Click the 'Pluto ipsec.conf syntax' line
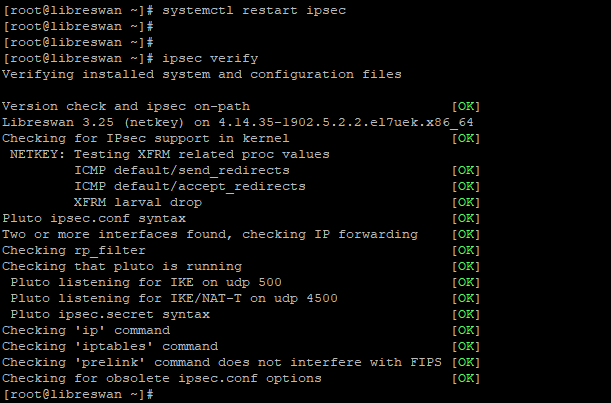This screenshot has height=403, width=611. pos(93,218)
